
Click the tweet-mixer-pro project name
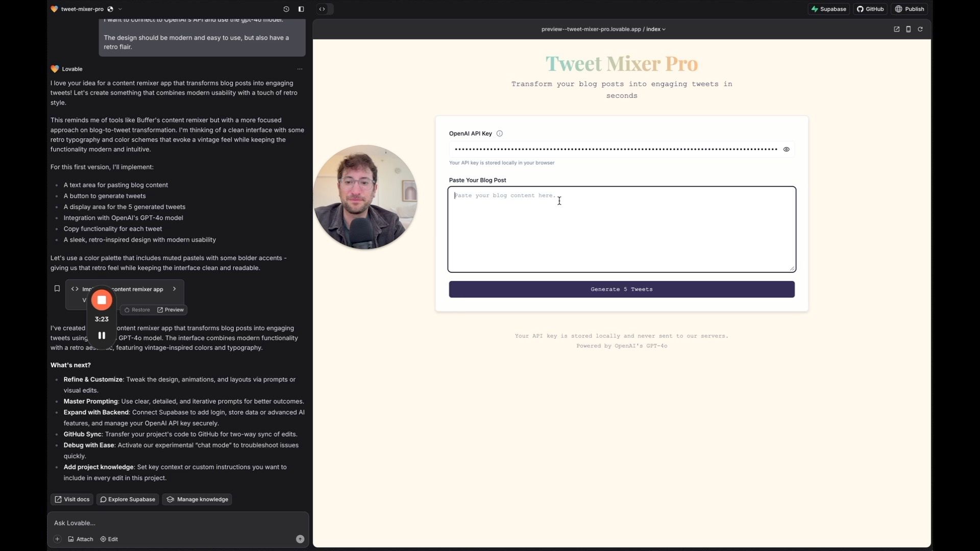pyautogui.click(x=82, y=9)
